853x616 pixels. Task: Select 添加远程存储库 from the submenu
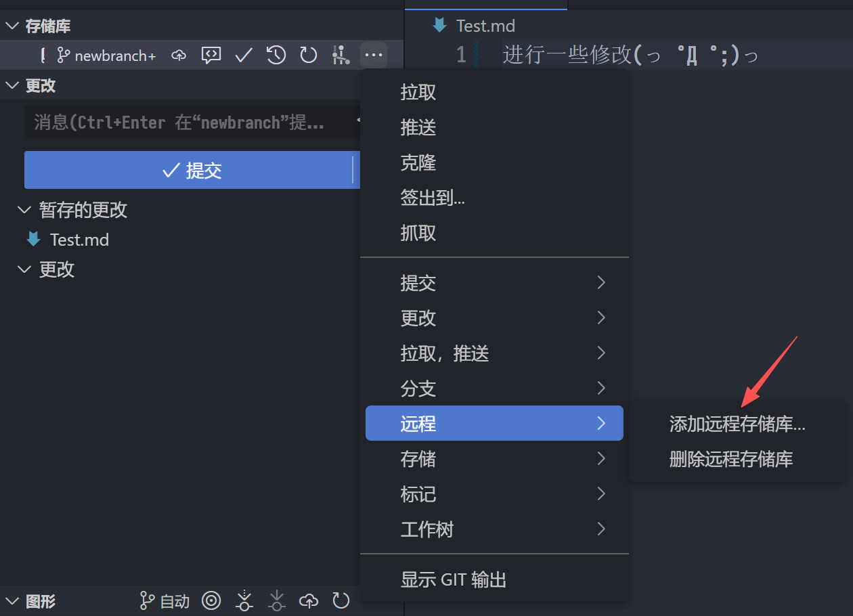(x=737, y=424)
